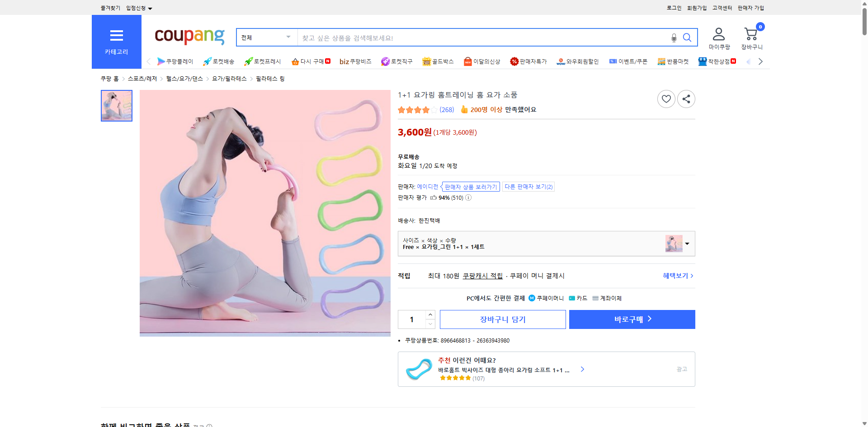Click the voice search microphone icon
This screenshot has height=427, width=868.
pyautogui.click(x=674, y=38)
